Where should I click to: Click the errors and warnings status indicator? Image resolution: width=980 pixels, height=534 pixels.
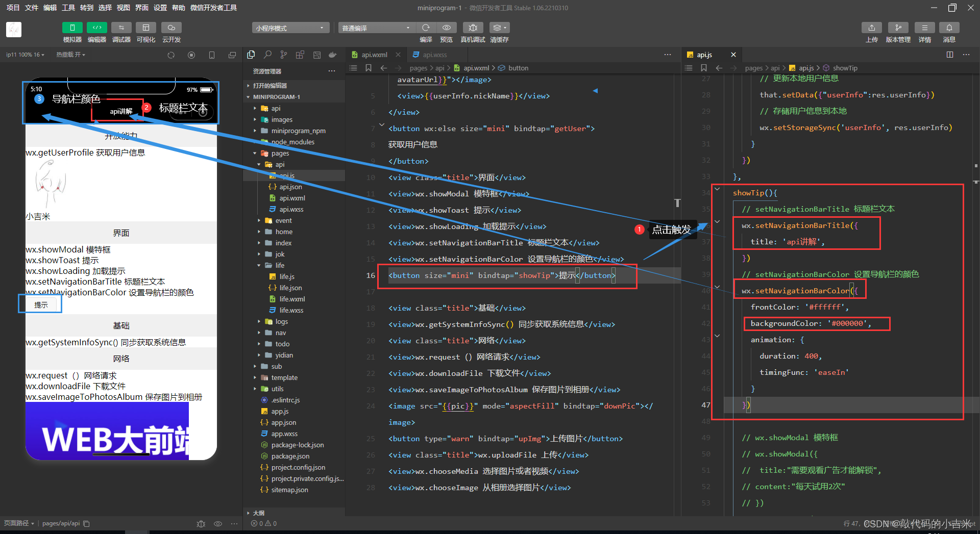pyautogui.click(x=264, y=523)
